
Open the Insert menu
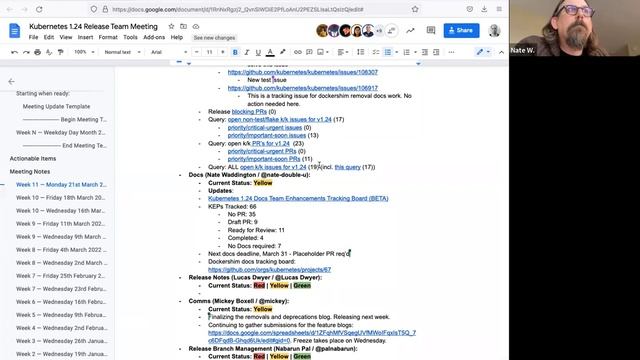[x=85, y=37]
